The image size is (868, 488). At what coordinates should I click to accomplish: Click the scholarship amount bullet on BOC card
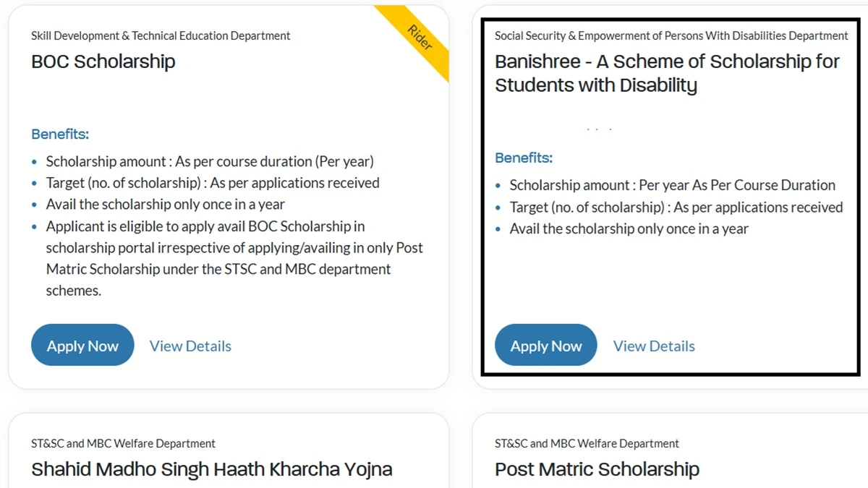(210, 161)
